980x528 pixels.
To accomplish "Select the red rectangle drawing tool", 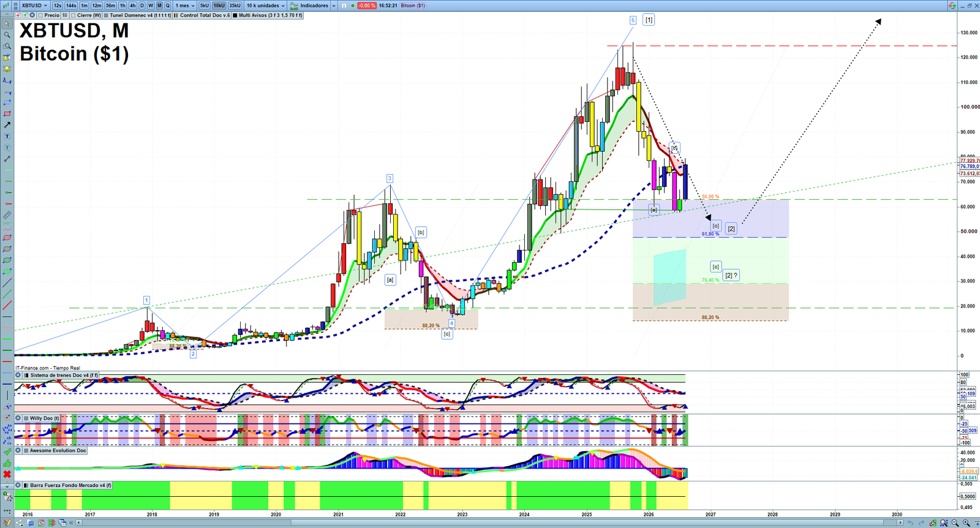I will pyautogui.click(x=7, y=114).
